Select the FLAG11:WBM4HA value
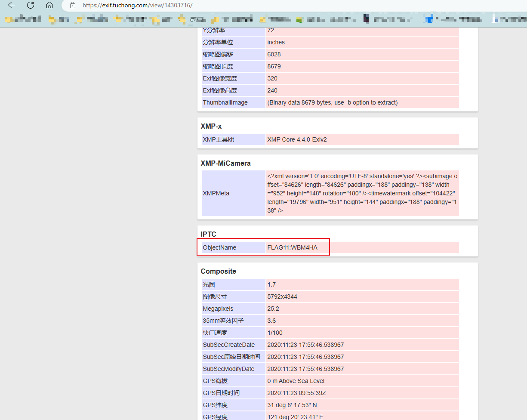 click(x=292, y=247)
